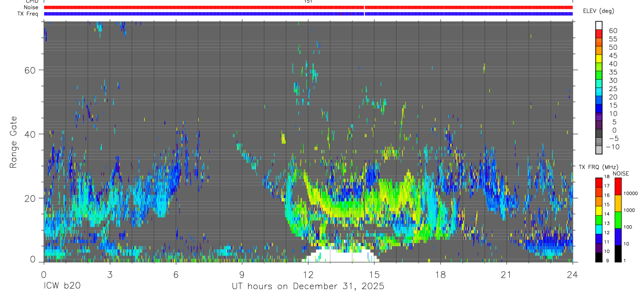Select the red segment of NOISE color bar
This screenshot has height=297, width=644.
pyautogui.click(x=618, y=186)
